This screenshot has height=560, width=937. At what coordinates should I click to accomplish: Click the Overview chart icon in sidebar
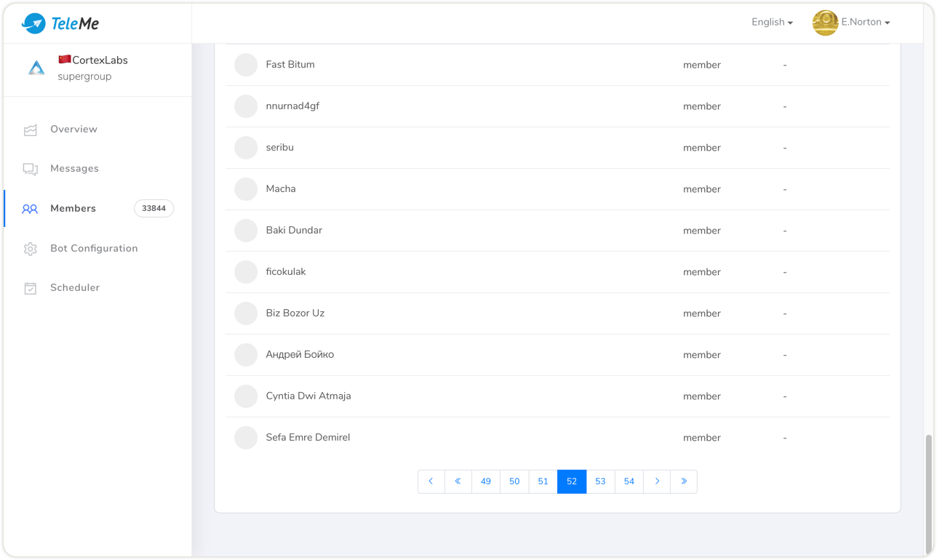[30, 130]
